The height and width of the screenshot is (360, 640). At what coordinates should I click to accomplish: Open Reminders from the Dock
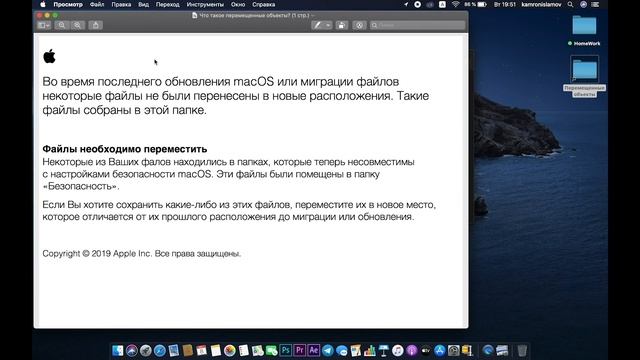(x=244, y=351)
